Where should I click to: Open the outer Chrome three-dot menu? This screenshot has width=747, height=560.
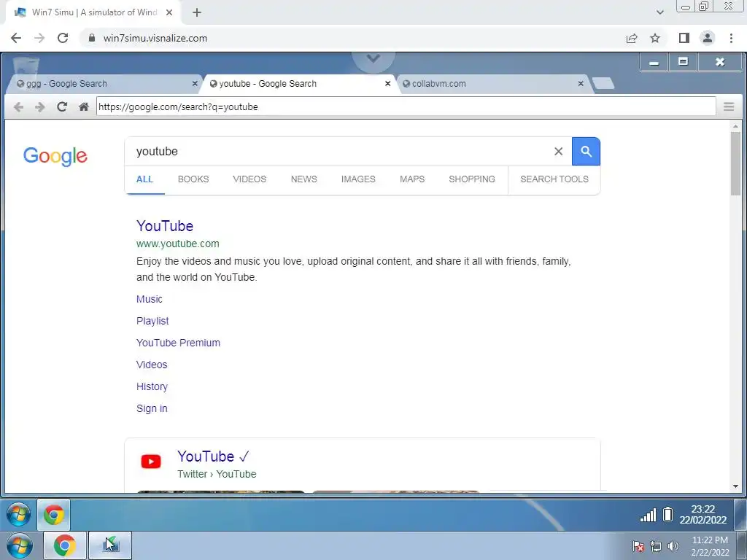tap(731, 38)
